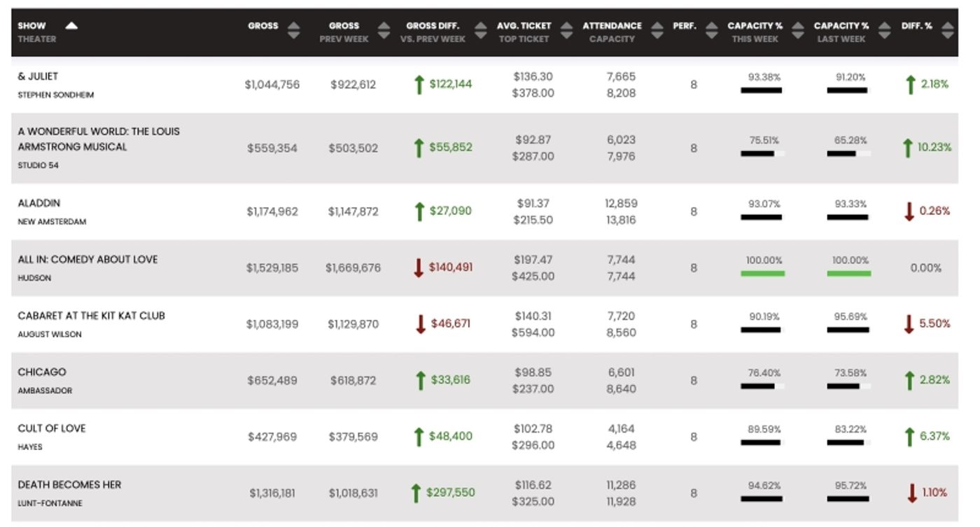
Task: Sort by Gross Prev Week arrows
Action: [384, 31]
